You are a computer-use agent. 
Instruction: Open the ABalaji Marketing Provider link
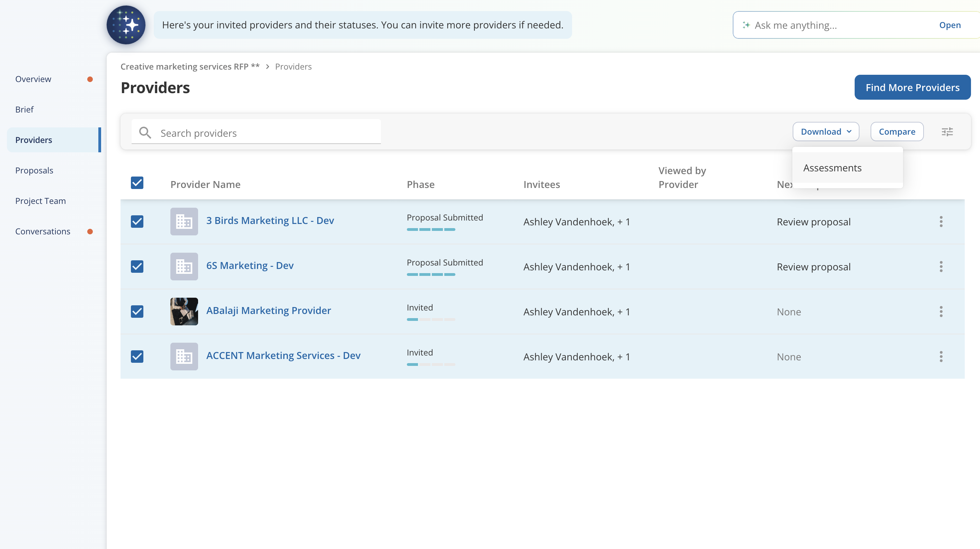(x=268, y=310)
